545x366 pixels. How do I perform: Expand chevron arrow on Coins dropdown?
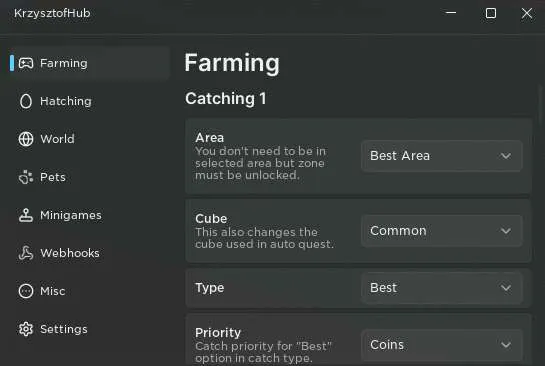[x=506, y=345]
